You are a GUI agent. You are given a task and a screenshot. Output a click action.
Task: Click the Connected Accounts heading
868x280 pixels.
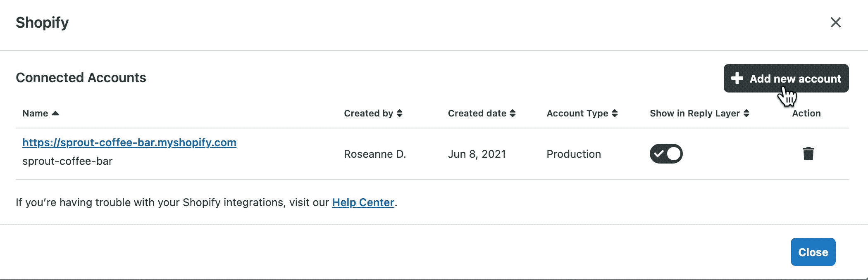[81, 78]
